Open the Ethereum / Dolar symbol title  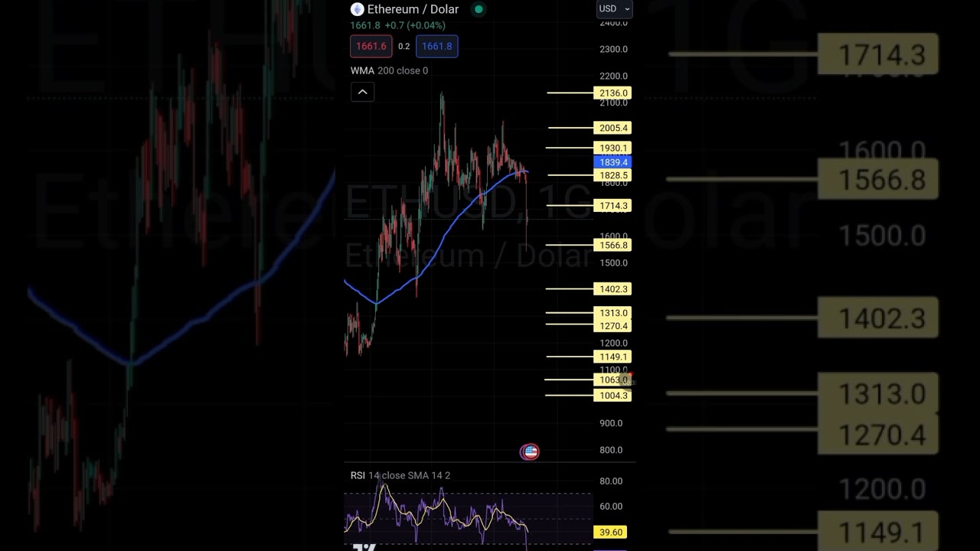coord(413,9)
